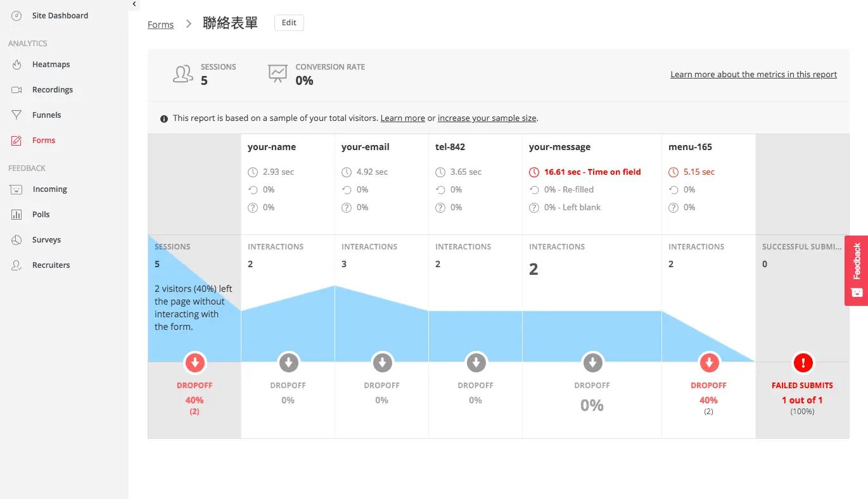This screenshot has height=499, width=868.
Task: Follow the Forms breadcrumb link
Action: pyautogui.click(x=160, y=25)
